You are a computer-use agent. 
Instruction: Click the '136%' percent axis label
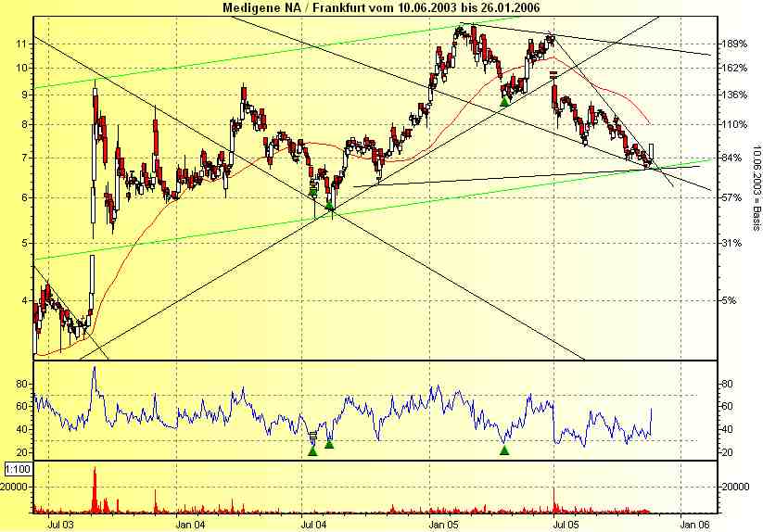[734, 95]
